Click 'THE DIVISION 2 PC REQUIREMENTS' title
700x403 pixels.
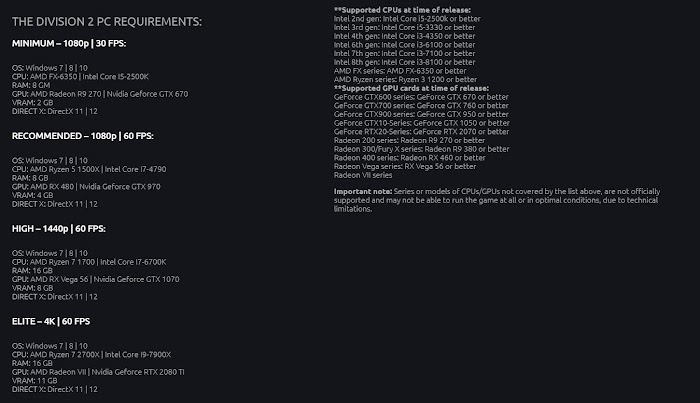pos(107,22)
